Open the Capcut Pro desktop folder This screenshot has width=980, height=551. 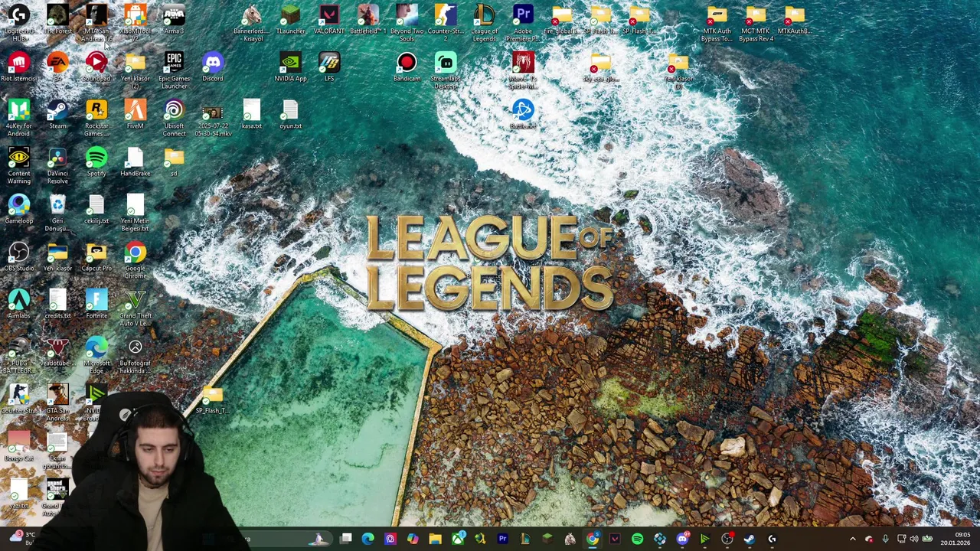(x=96, y=257)
